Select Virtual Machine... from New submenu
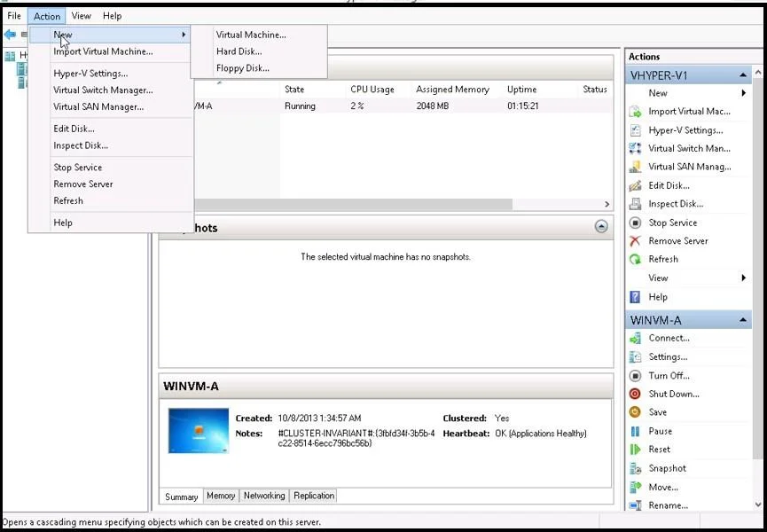 pyautogui.click(x=251, y=35)
